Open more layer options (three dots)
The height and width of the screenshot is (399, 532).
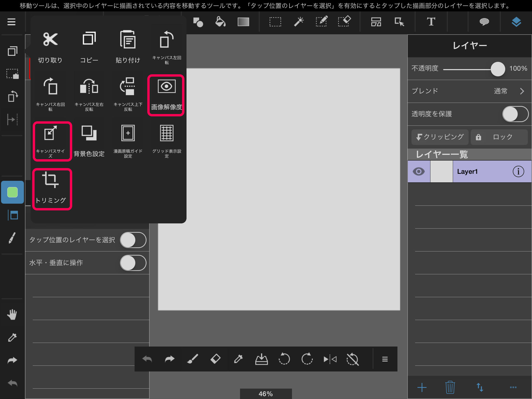pos(513,387)
